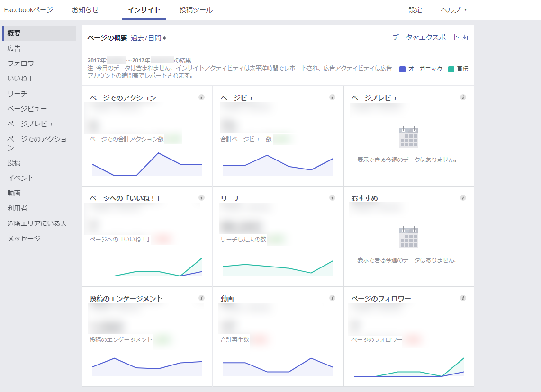Click info icon on ページのフォロワー card
The image size is (541, 392).
(463, 298)
